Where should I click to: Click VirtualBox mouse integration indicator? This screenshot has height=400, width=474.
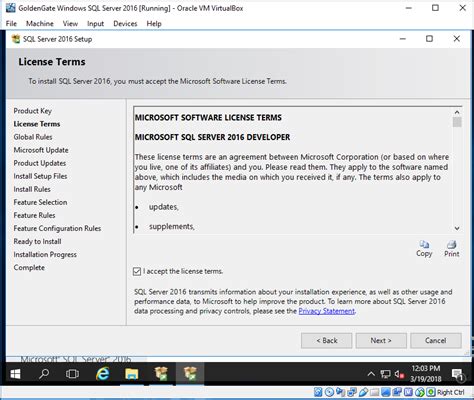pos(420,392)
